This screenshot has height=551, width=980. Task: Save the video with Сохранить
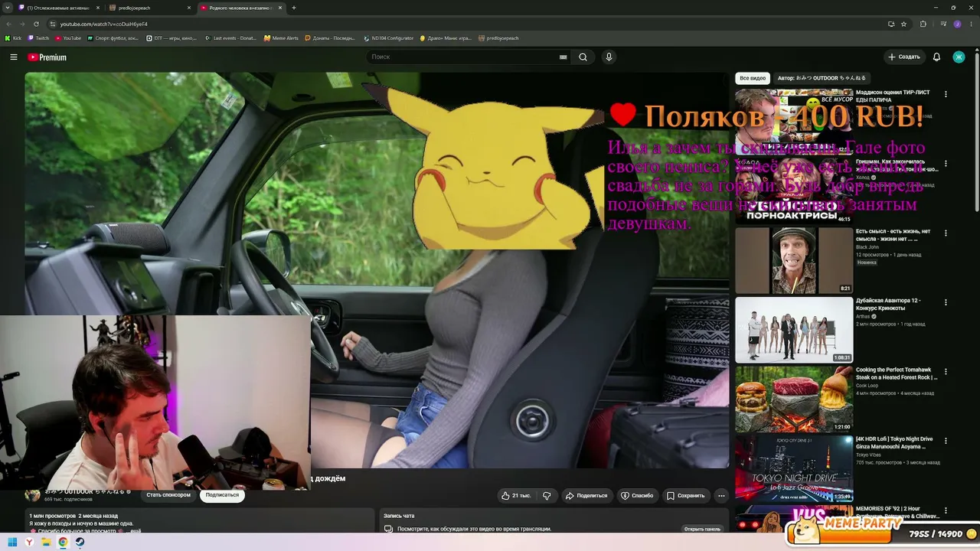click(685, 496)
